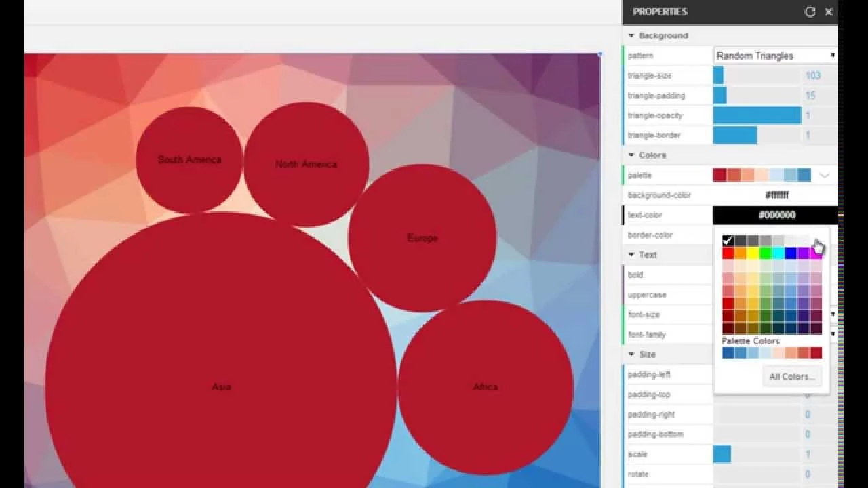Viewport: 868px width, 488px height.
Task: Pick the pure blue swatch in bright row
Action: tap(791, 253)
